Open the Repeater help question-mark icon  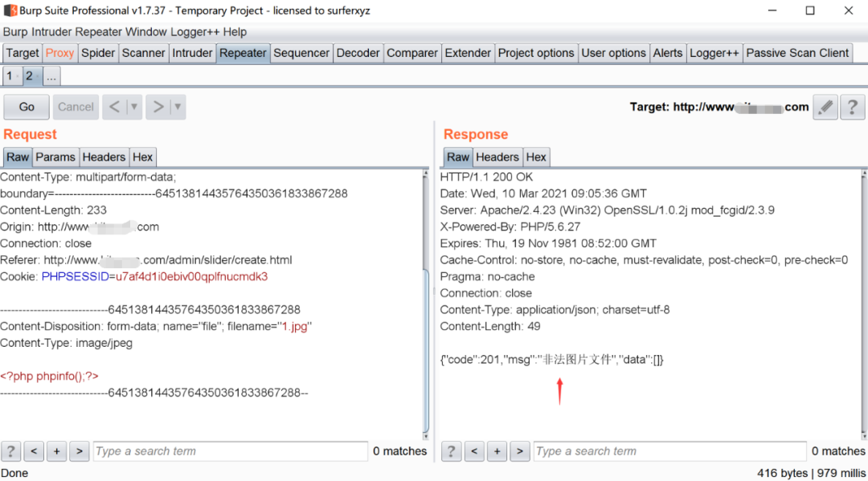click(x=853, y=107)
